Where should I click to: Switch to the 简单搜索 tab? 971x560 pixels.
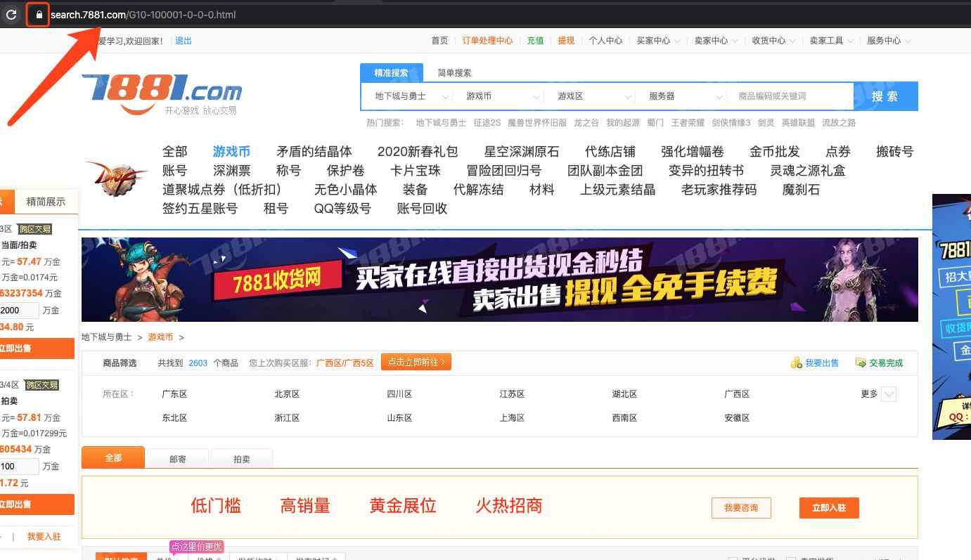point(454,73)
